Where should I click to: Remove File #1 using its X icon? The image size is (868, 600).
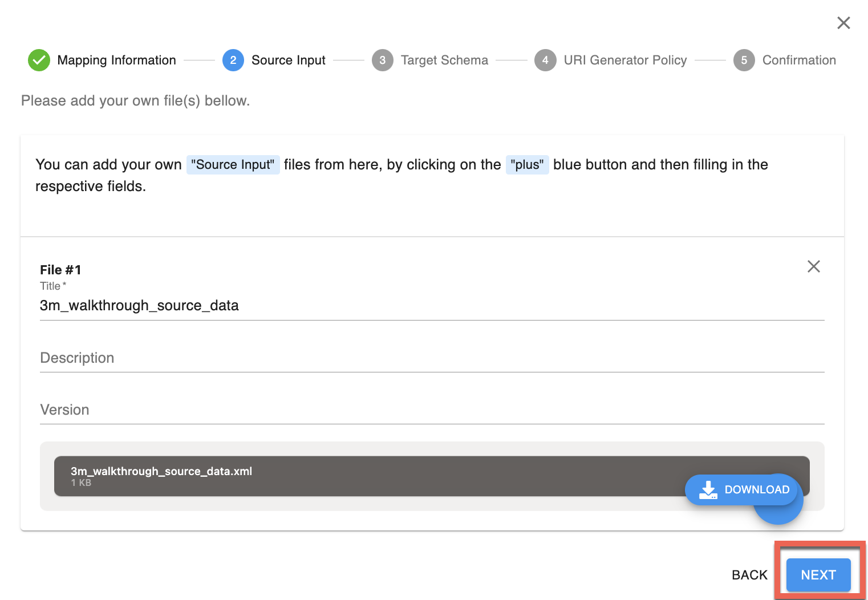[813, 266]
